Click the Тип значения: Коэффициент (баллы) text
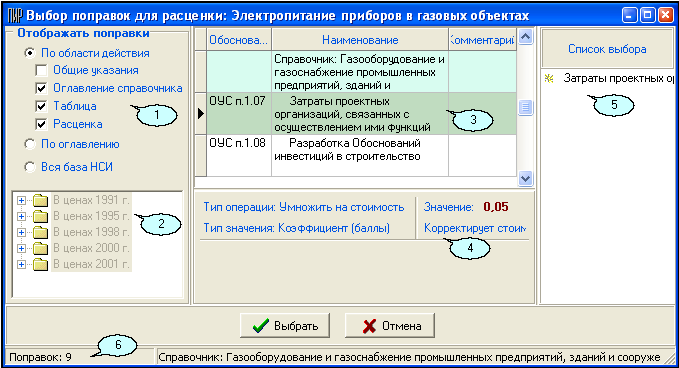Image resolution: width=679 pixels, height=368 pixels. pyautogui.click(x=297, y=228)
